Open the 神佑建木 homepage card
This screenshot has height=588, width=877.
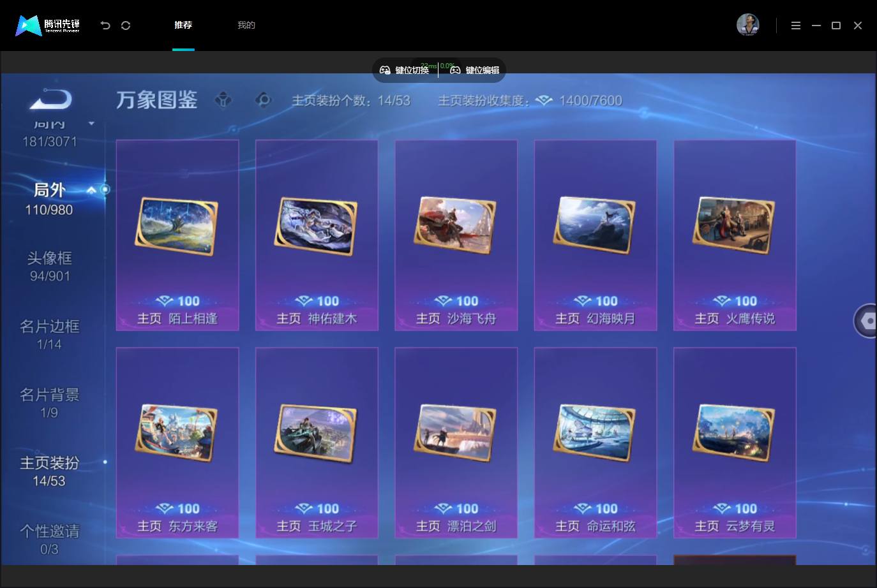[x=317, y=235]
